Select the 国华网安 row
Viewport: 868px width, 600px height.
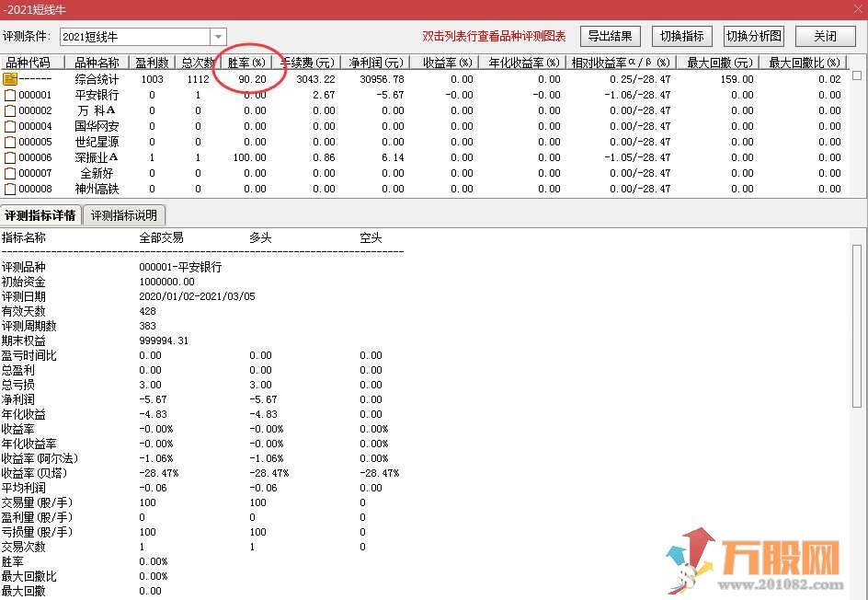[x=424, y=126]
